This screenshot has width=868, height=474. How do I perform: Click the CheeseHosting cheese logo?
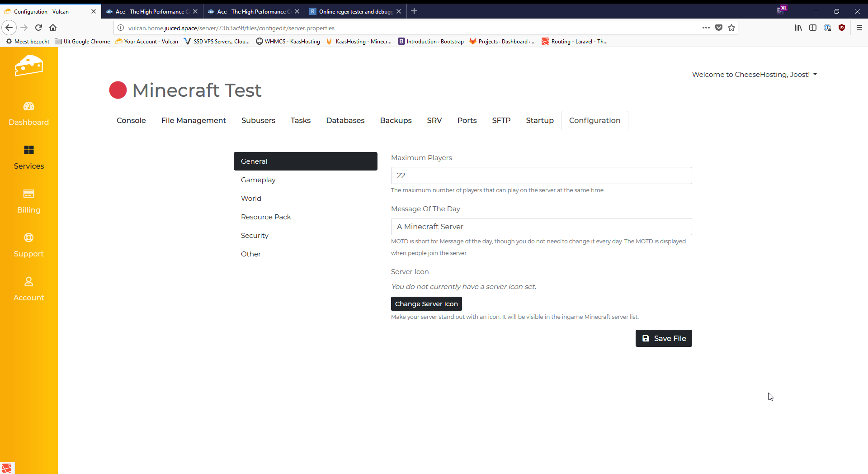[28, 66]
